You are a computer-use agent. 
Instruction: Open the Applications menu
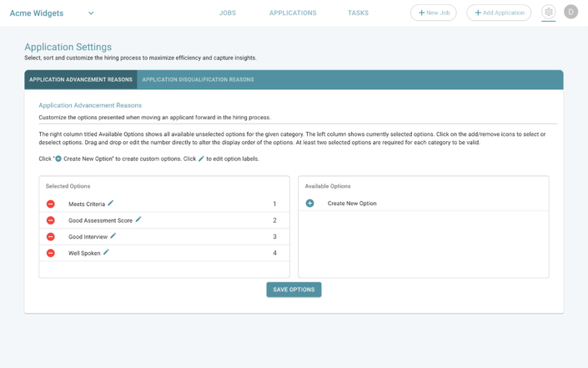click(293, 13)
